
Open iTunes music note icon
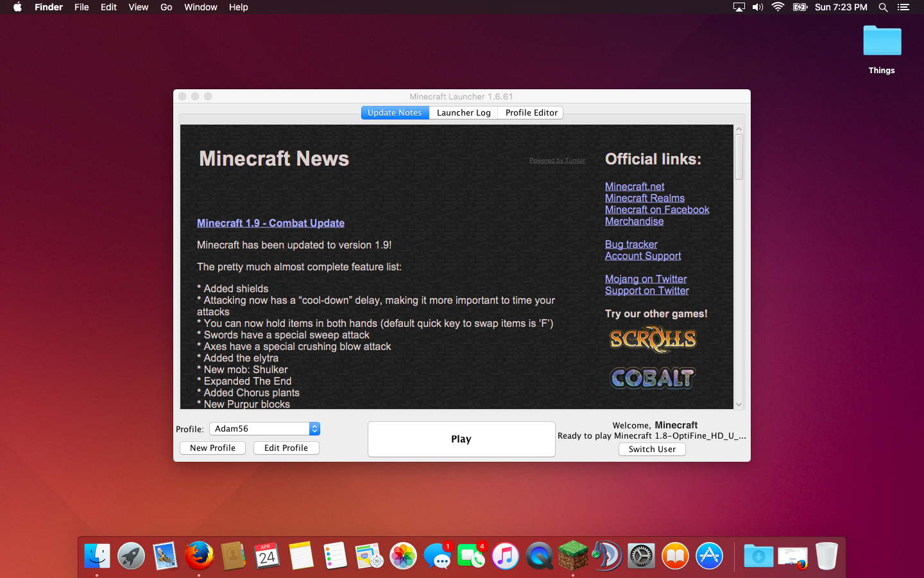[506, 556]
